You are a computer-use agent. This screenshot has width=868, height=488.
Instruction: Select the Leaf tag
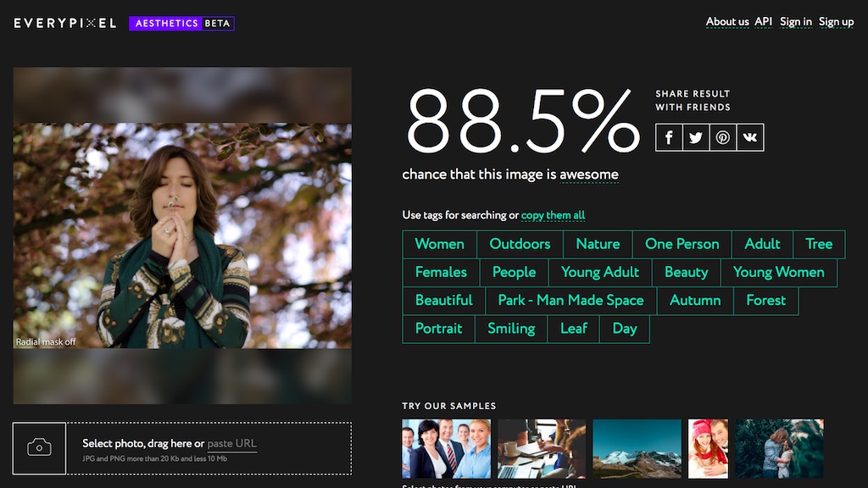click(574, 329)
